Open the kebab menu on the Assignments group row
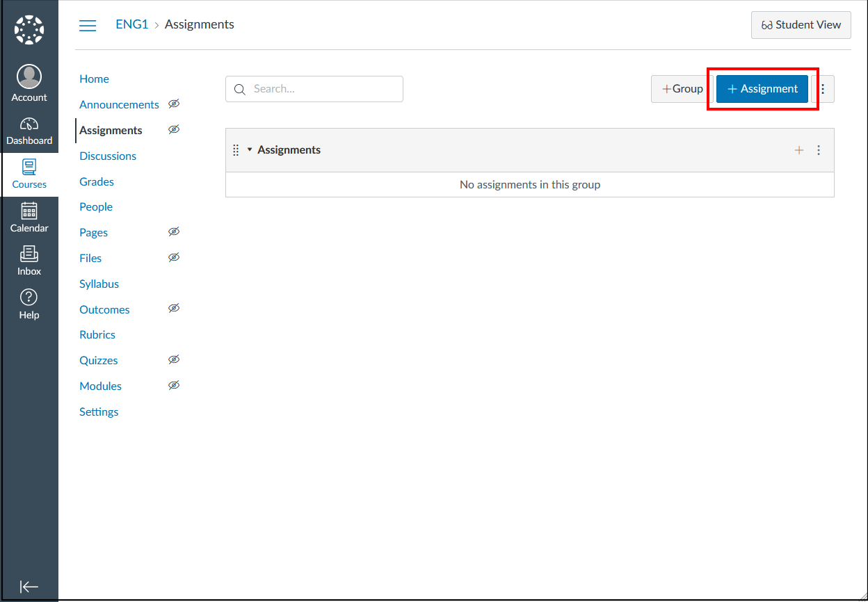This screenshot has width=868, height=602. click(819, 149)
